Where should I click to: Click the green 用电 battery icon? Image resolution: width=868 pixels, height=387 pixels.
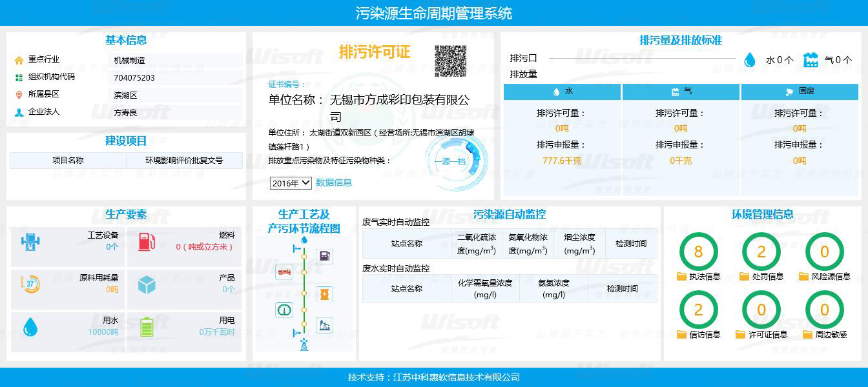(x=147, y=327)
